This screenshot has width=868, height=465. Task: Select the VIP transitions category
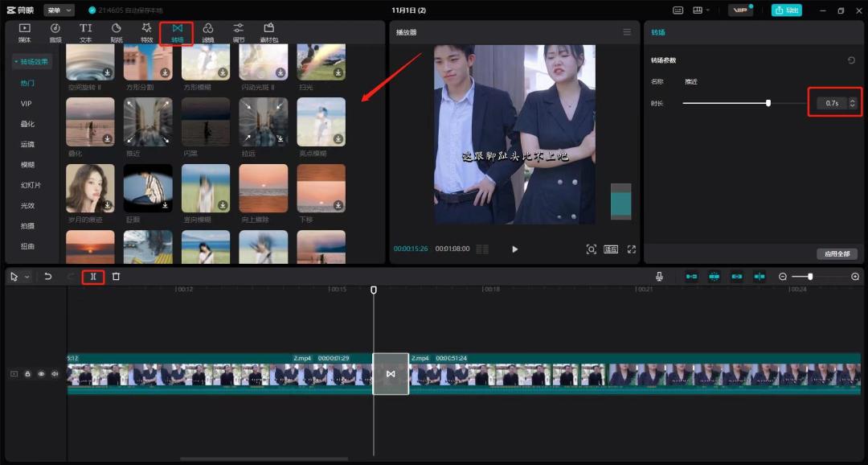click(26, 104)
